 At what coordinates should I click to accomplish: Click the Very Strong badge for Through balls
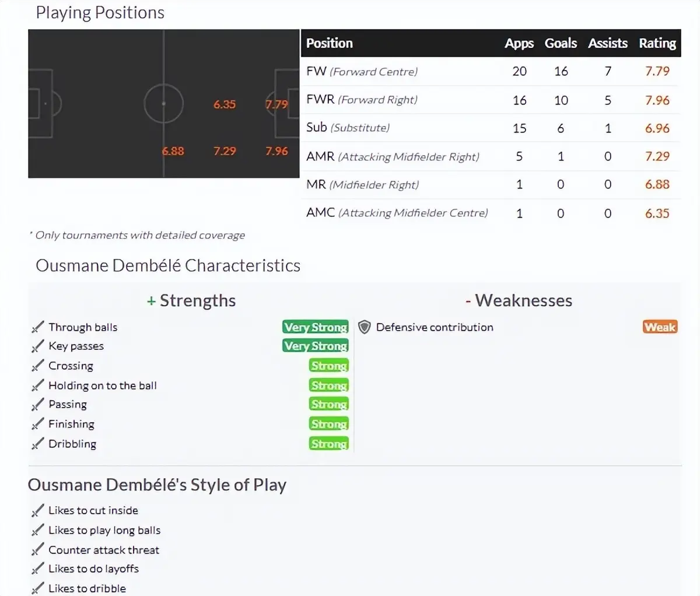(x=316, y=327)
